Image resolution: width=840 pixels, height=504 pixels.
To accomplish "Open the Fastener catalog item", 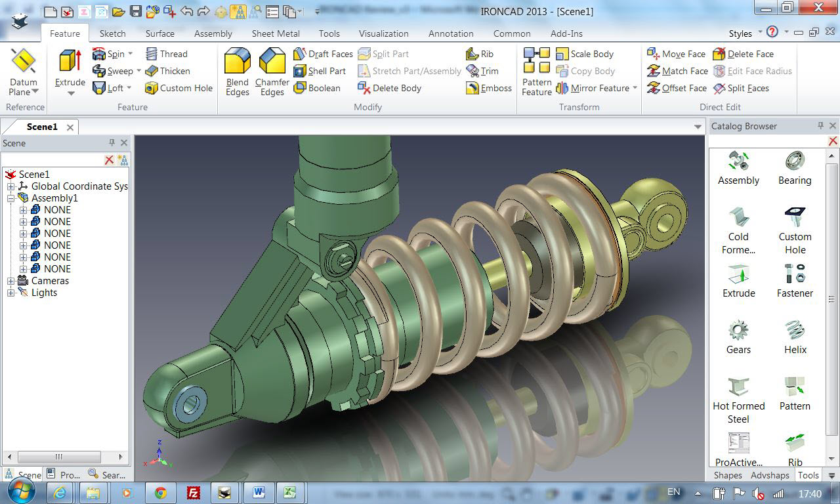I will pos(795,278).
